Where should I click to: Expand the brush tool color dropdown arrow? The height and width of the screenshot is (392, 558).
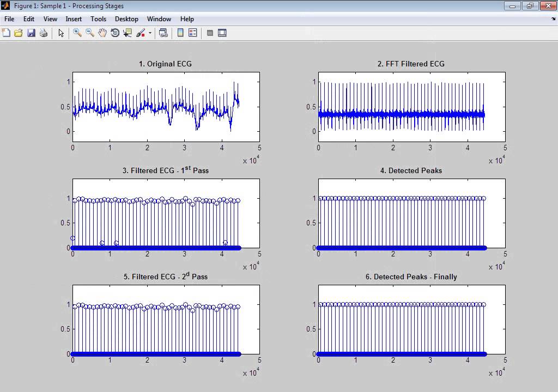pos(150,33)
